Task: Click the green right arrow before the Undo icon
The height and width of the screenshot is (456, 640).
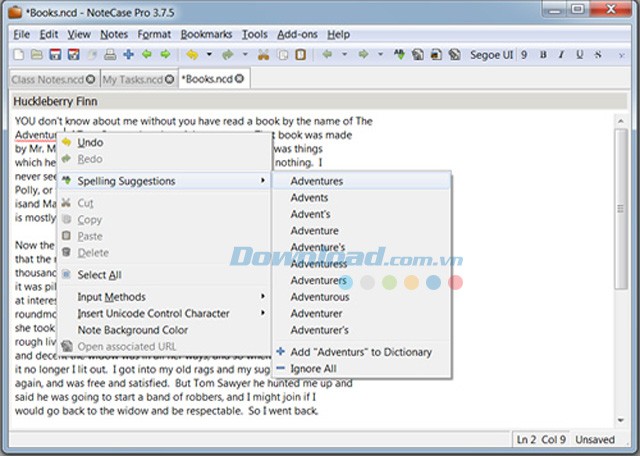Action: (x=165, y=54)
